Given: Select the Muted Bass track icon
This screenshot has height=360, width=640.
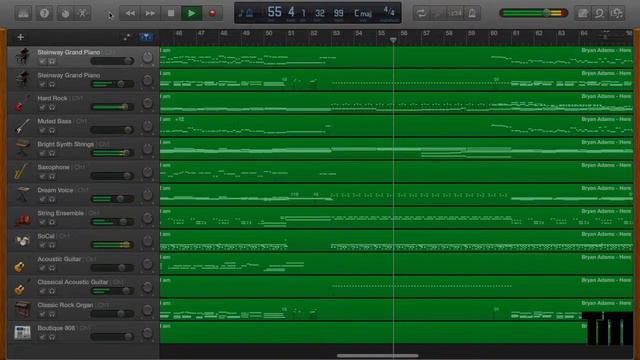Looking at the screenshot, I should [22, 126].
